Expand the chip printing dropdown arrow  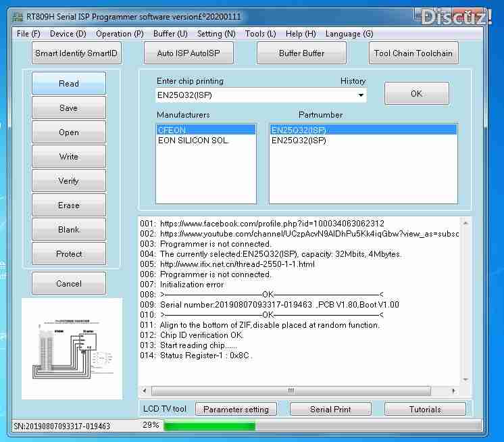pyautogui.click(x=361, y=95)
